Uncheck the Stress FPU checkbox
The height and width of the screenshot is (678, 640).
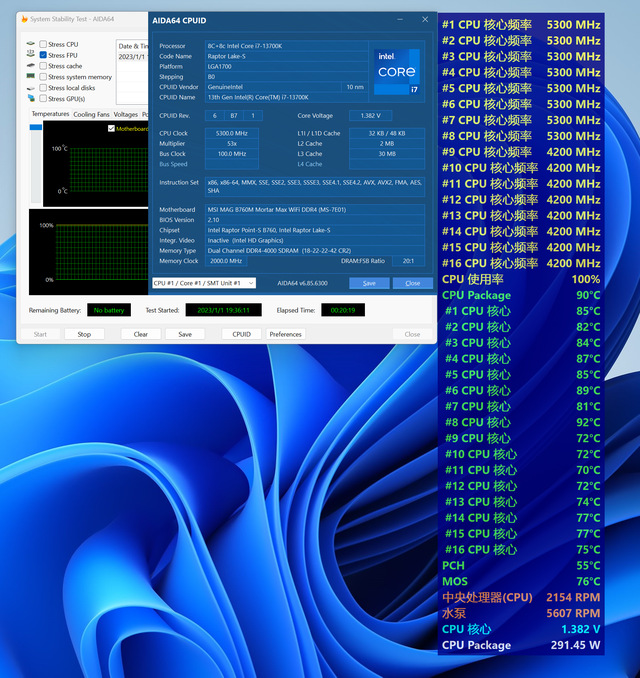point(43,55)
